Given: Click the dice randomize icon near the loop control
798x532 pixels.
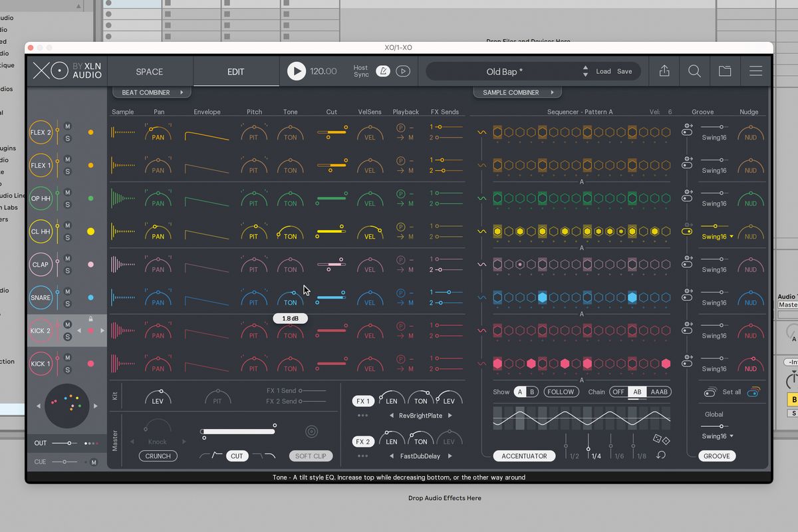Looking at the screenshot, I should coord(661,440).
